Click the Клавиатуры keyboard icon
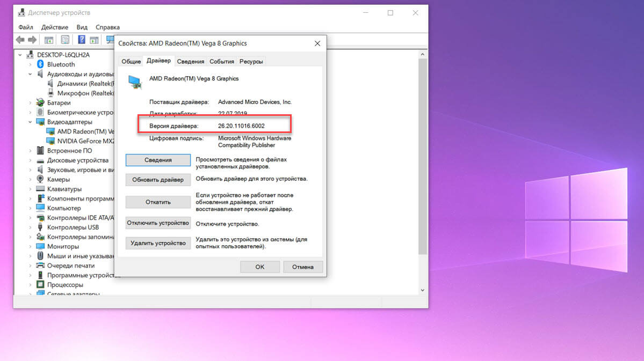Image resolution: width=644 pixels, height=361 pixels. (x=40, y=189)
